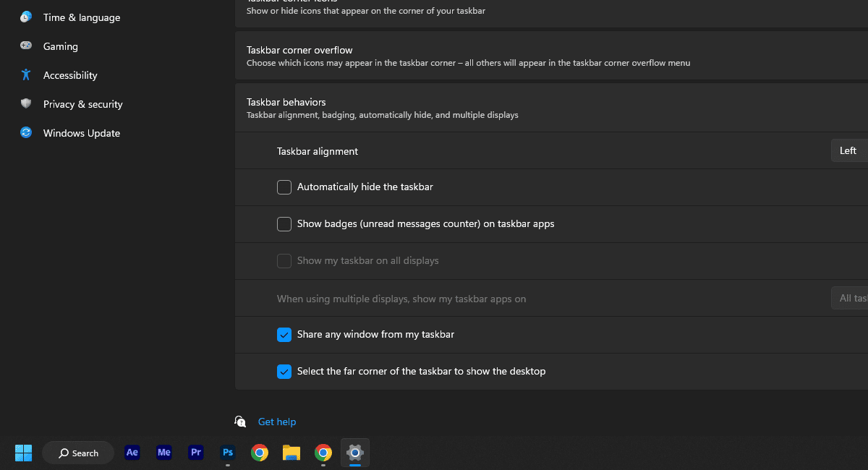
Task: Open Privacy & security settings
Action: click(82, 104)
